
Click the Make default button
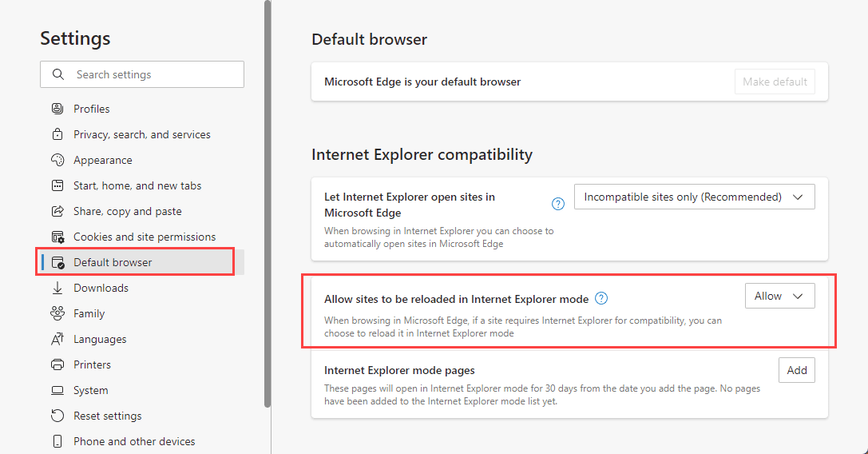pyautogui.click(x=775, y=82)
